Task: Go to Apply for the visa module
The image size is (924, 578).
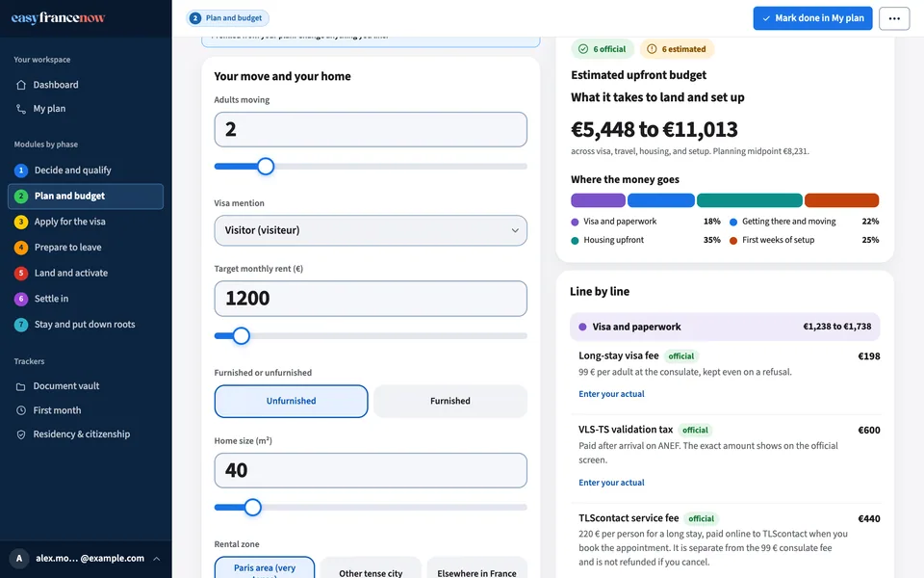Action: click(x=86, y=222)
